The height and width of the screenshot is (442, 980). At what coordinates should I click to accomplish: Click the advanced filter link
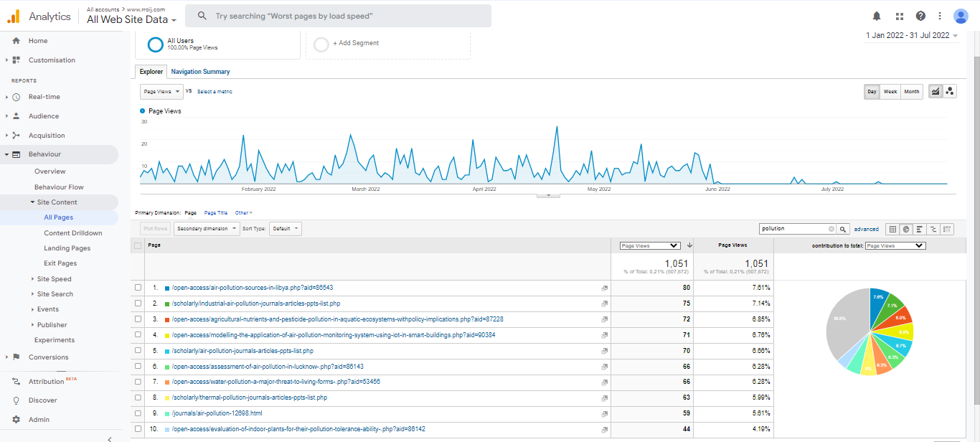866,229
